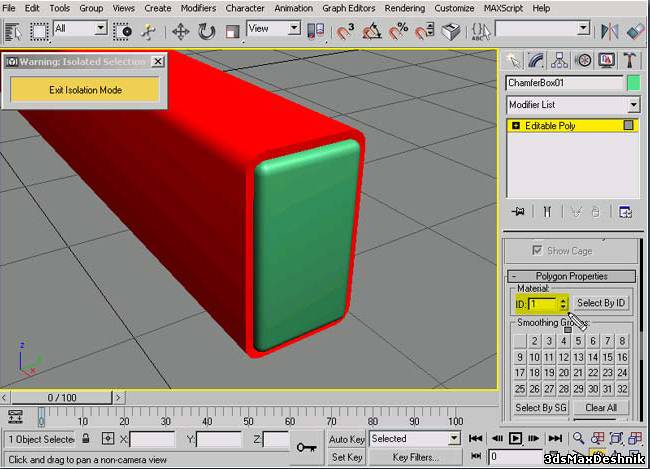The height and width of the screenshot is (469, 650).
Task: Open the Modifiers menu
Action: [198, 8]
